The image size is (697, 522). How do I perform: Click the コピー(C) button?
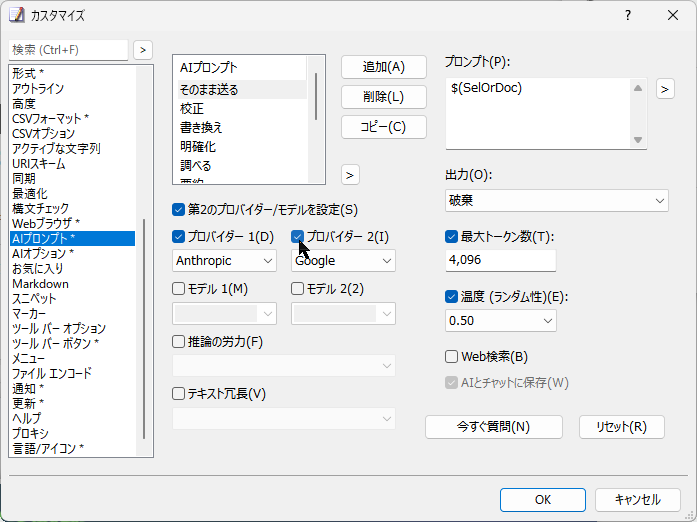coord(384,127)
